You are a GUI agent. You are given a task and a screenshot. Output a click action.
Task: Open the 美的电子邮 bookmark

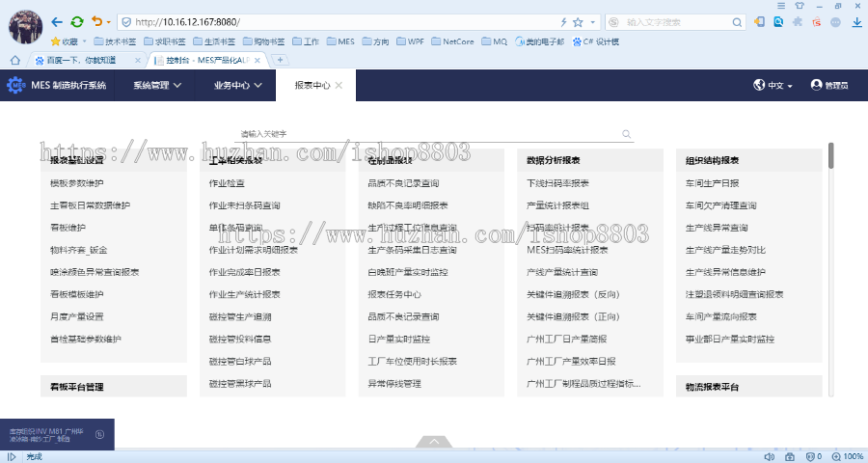(540, 41)
